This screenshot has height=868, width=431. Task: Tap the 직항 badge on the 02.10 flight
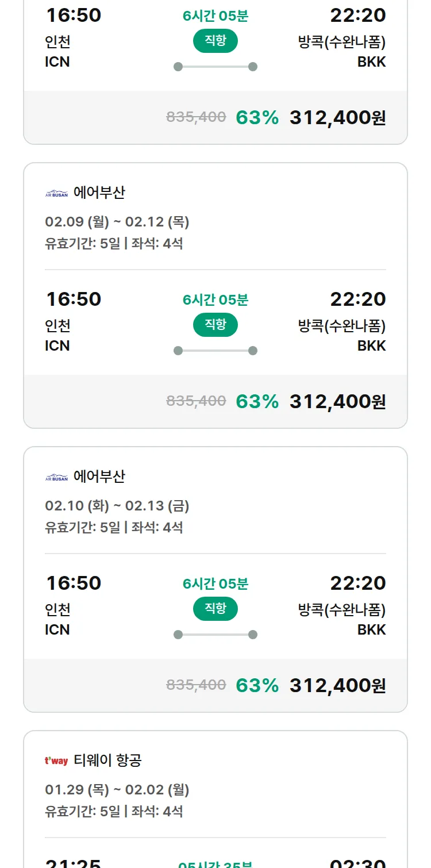[x=215, y=609]
